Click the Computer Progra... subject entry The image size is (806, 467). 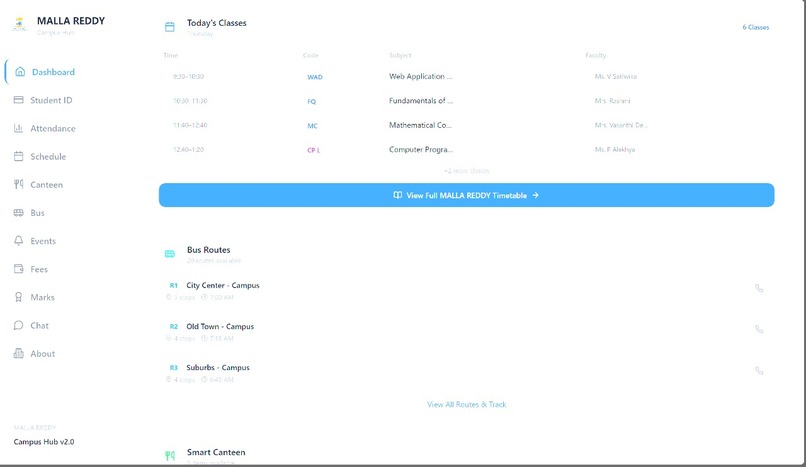pos(420,150)
